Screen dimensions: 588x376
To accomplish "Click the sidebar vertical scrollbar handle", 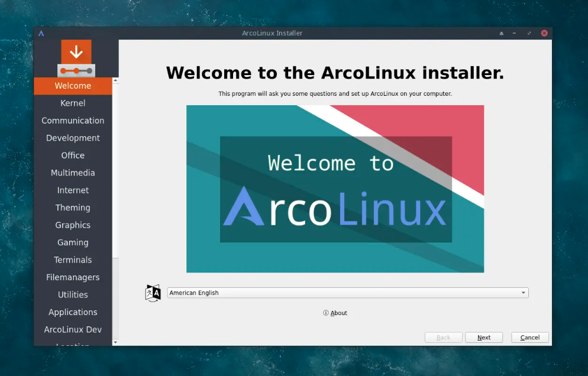I will coord(115,171).
